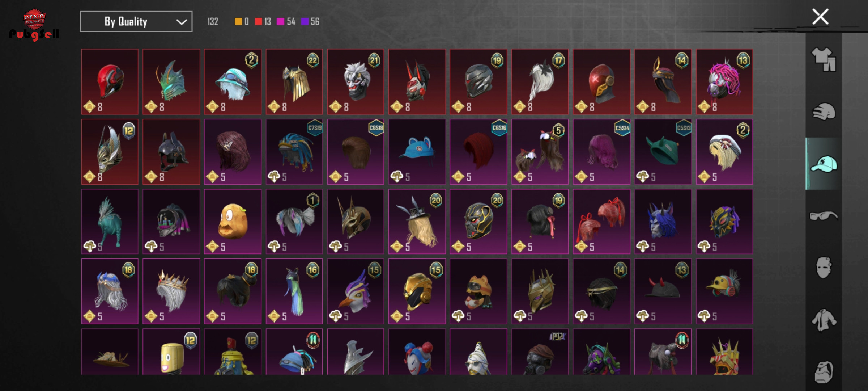Select the blue bear-ear cap item
Screen dimensions: 868x391
(x=417, y=152)
